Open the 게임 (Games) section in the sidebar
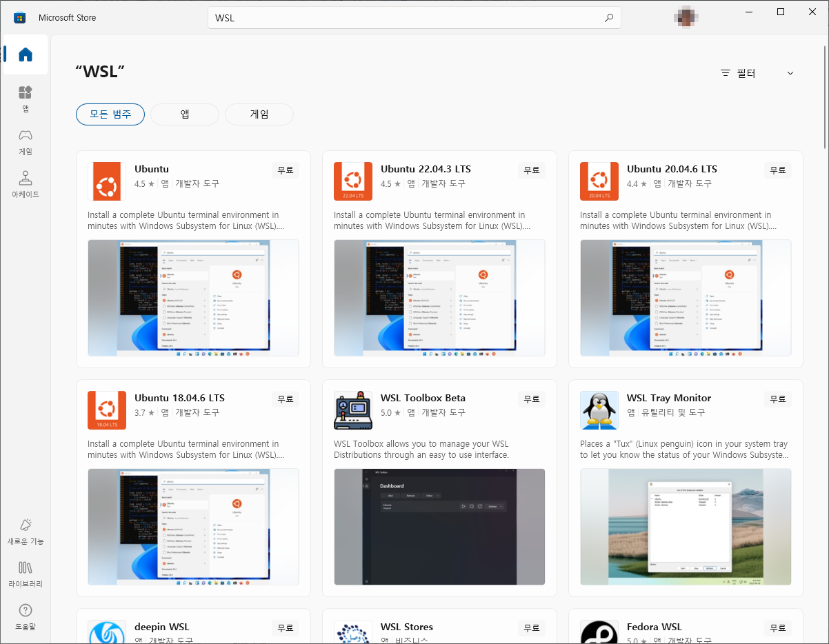This screenshot has height=644, width=829. click(26, 141)
